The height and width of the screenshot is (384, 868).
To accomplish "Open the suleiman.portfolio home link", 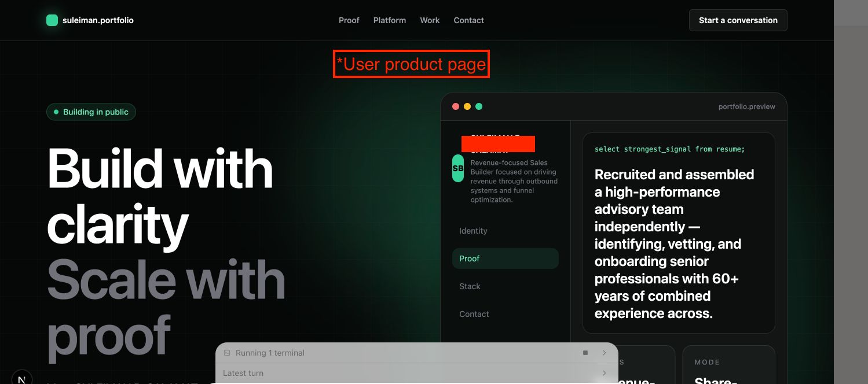I will click(90, 20).
